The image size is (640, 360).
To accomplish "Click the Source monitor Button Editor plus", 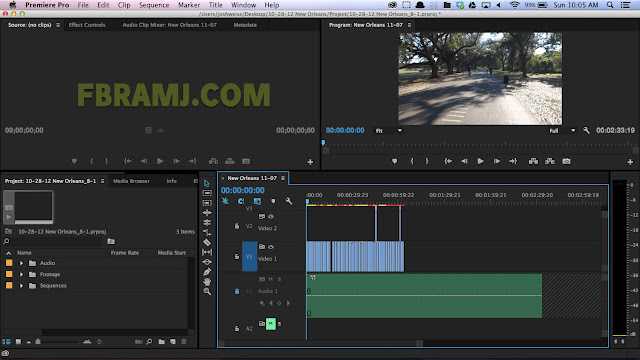I will coord(310,162).
